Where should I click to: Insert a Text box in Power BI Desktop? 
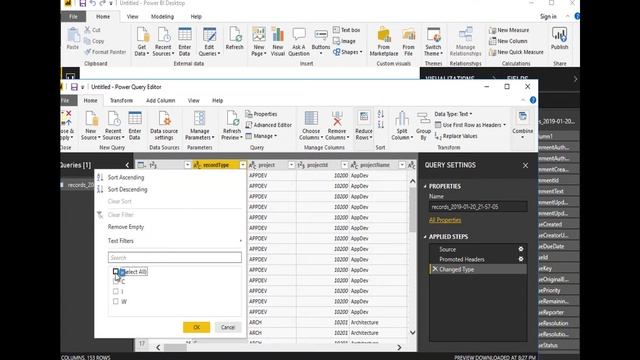(x=347, y=30)
